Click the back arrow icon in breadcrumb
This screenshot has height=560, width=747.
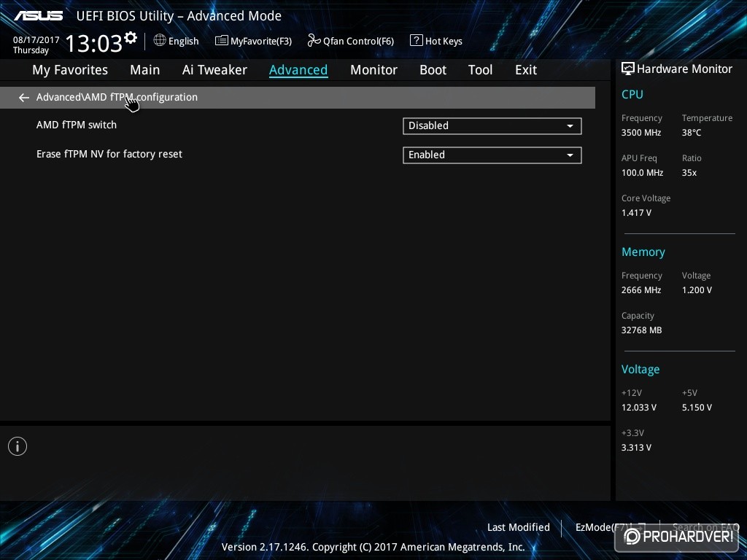[24, 98]
